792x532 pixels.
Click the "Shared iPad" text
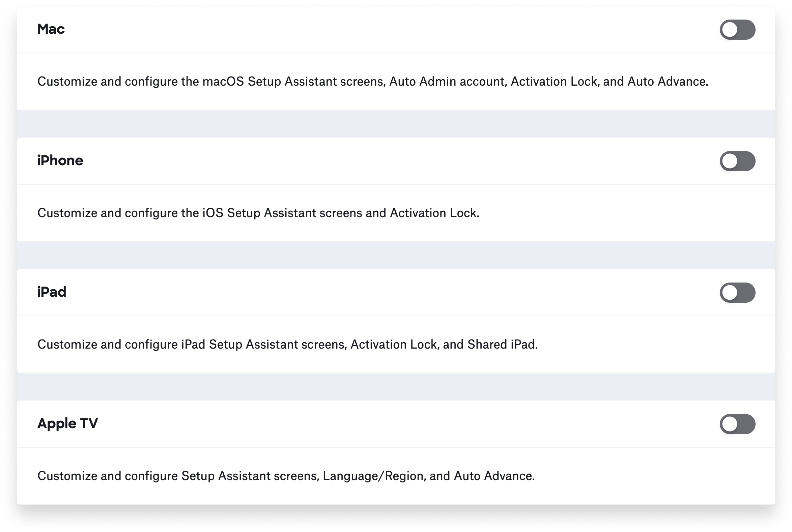click(x=501, y=344)
